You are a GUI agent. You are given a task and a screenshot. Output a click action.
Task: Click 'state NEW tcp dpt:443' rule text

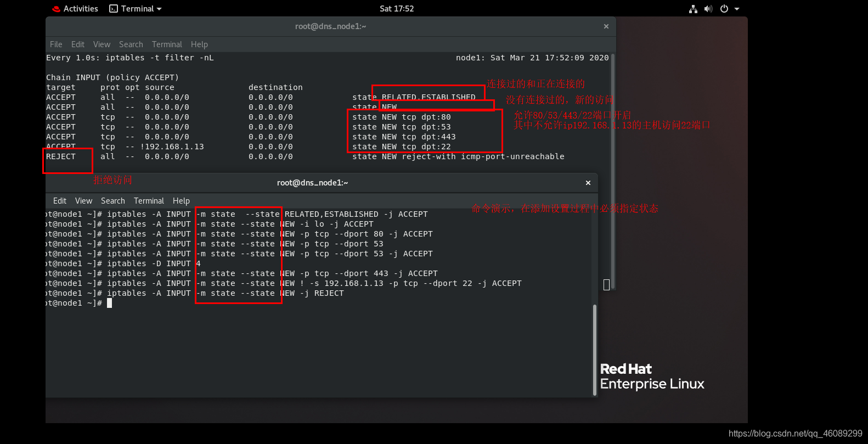(404, 137)
